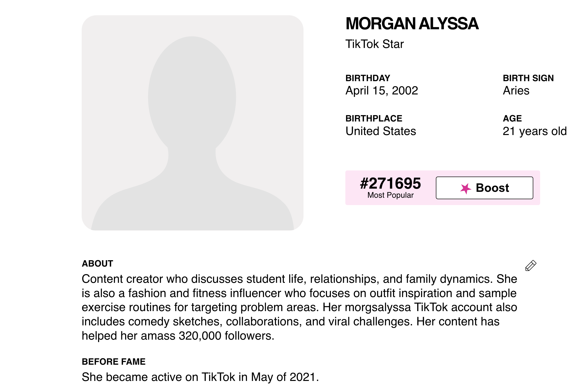Select the 21 years old age link
The image size is (580, 392).
tap(534, 131)
